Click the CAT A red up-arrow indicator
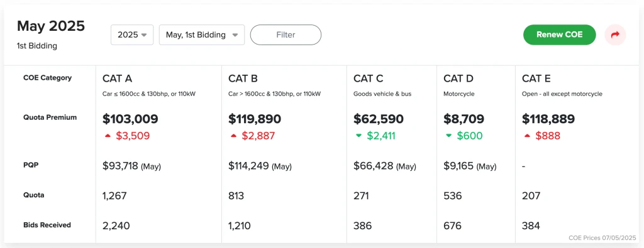The width and height of the screenshot is (644, 248). [108, 136]
